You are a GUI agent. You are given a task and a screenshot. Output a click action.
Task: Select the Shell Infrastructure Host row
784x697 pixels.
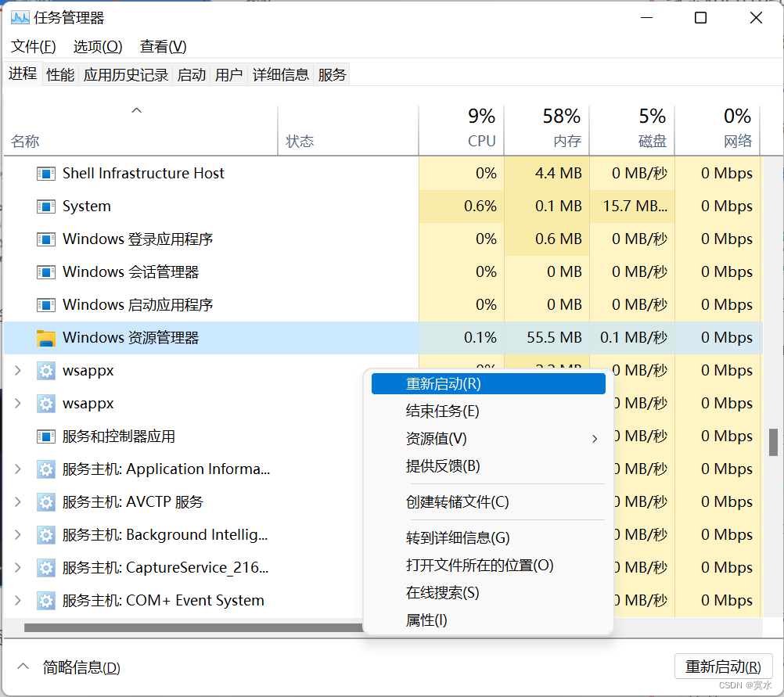tap(383, 174)
